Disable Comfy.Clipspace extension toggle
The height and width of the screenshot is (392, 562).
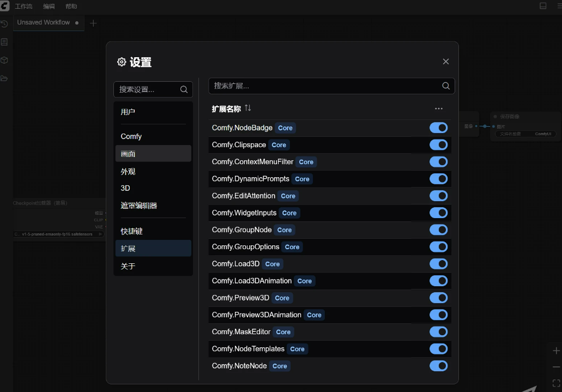click(439, 145)
